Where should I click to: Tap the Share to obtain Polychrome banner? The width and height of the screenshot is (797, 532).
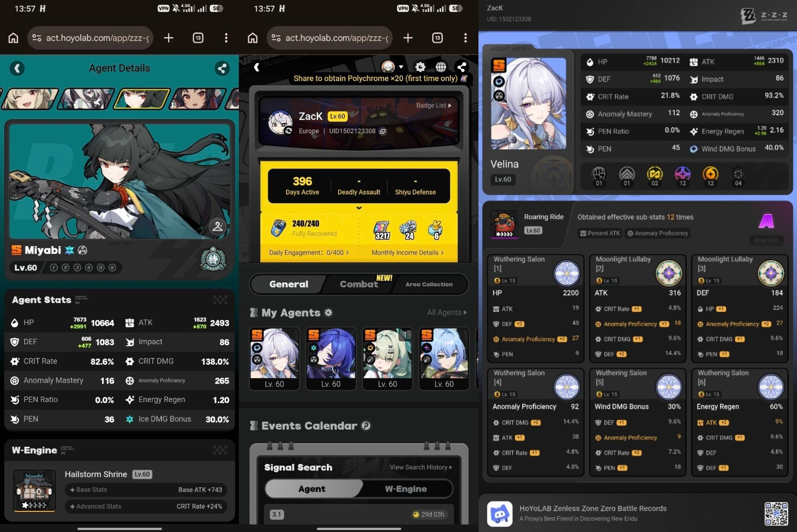point(380,78)
